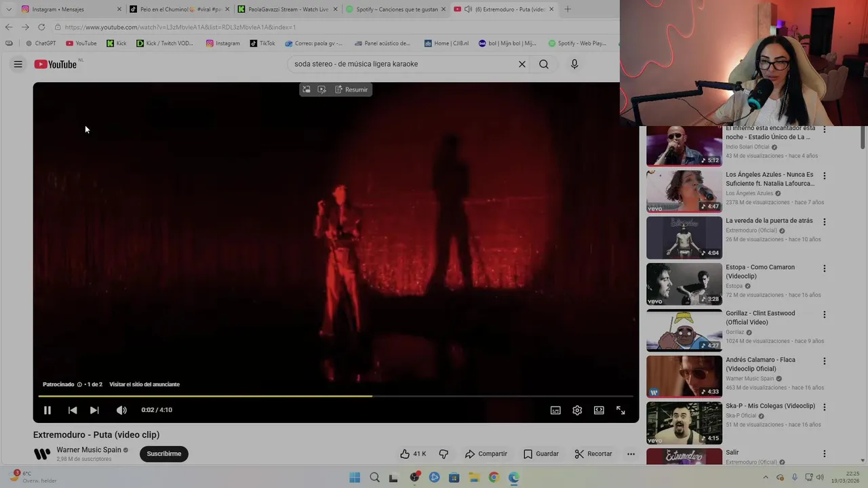Click Resumir above the video
This screenshot has height=488, width=868.
[351, 89]
